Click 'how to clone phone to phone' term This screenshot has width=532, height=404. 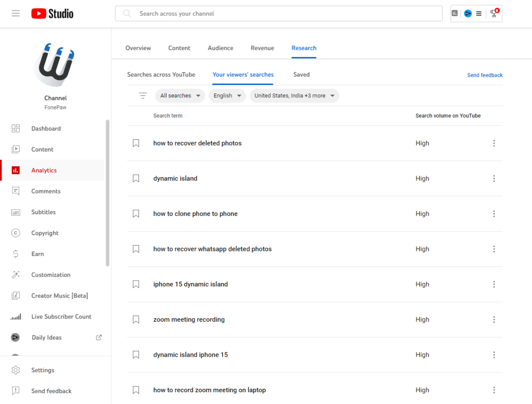pyautogui.click(x=196, y=214)
